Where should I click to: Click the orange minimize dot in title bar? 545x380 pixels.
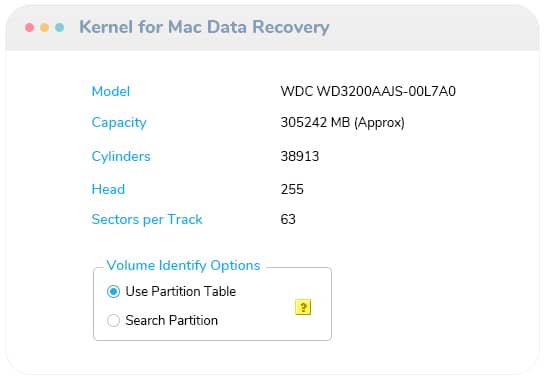44,27
